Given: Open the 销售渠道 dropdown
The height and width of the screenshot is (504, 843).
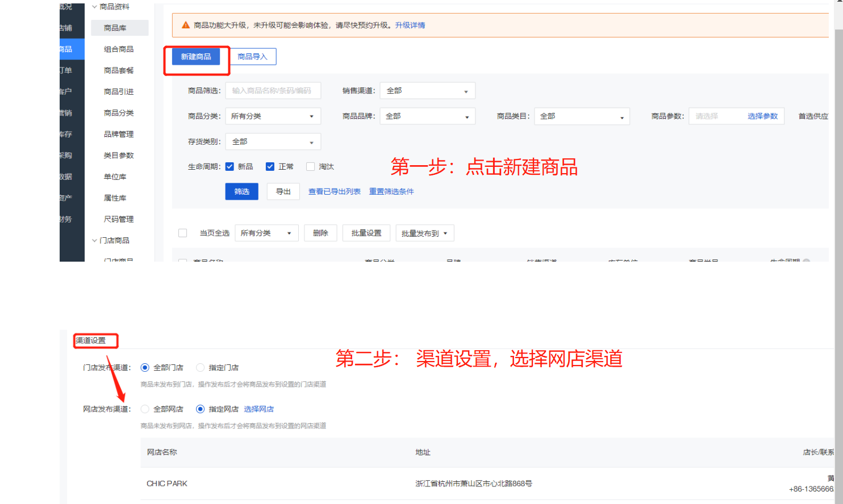Looking at the screenshot, I should [427, 91].
